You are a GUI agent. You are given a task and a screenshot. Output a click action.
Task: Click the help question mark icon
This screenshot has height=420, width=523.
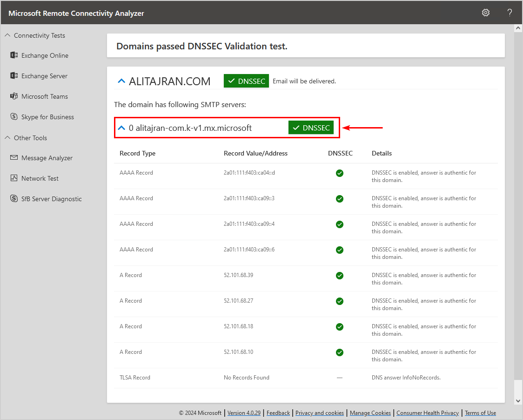click(x=510, y=13)
